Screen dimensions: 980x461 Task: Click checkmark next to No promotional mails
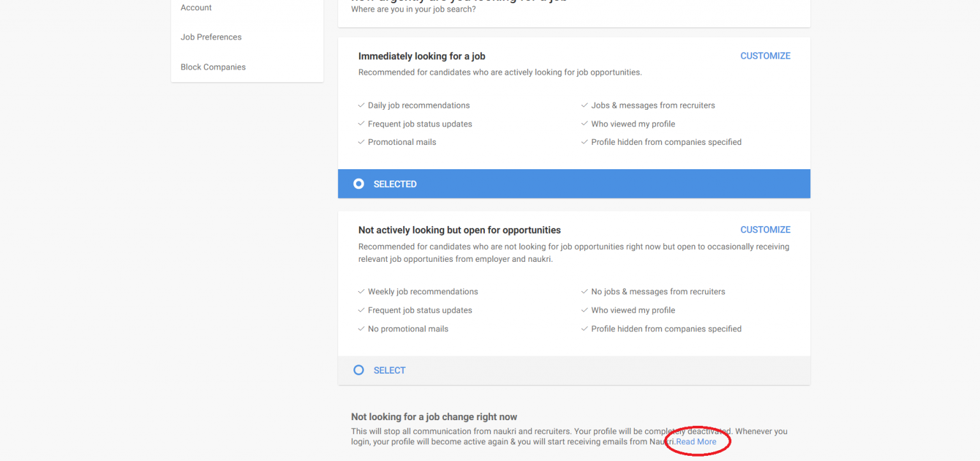click(361, 328)
